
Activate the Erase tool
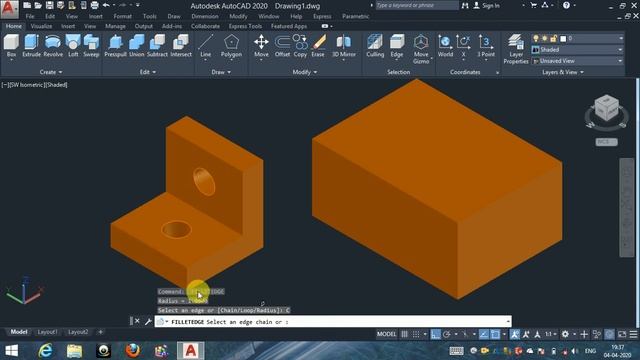[x=318, y=46]
